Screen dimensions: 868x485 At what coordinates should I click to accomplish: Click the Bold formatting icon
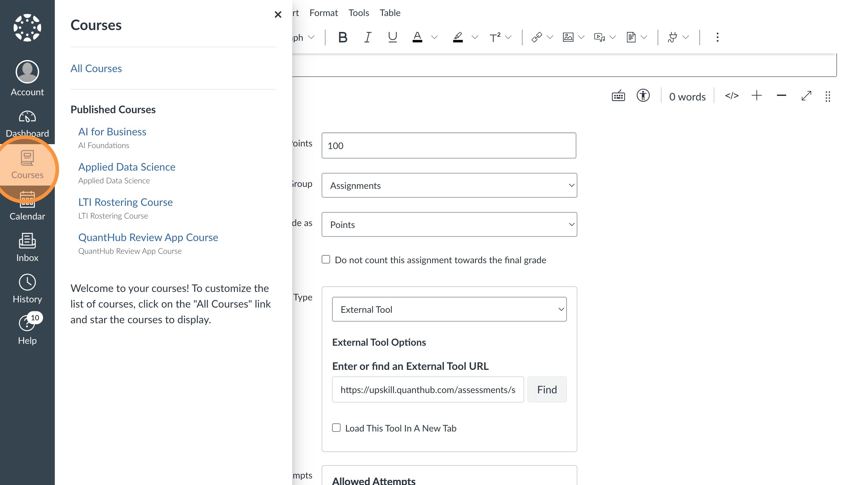pos(343,37)
